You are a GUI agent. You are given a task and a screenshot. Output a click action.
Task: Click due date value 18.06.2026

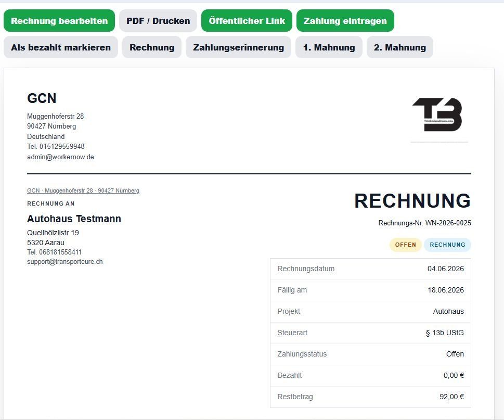(446, 290)
